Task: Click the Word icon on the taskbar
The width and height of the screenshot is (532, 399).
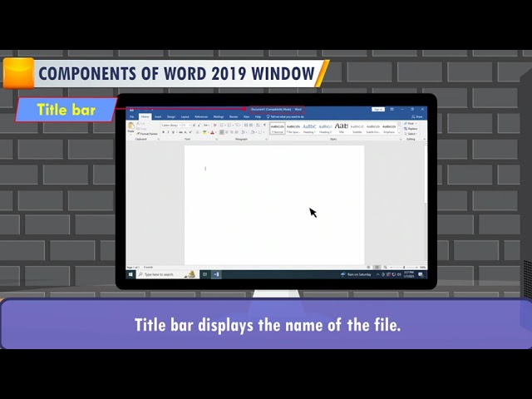Action: [x=216, y=274]
